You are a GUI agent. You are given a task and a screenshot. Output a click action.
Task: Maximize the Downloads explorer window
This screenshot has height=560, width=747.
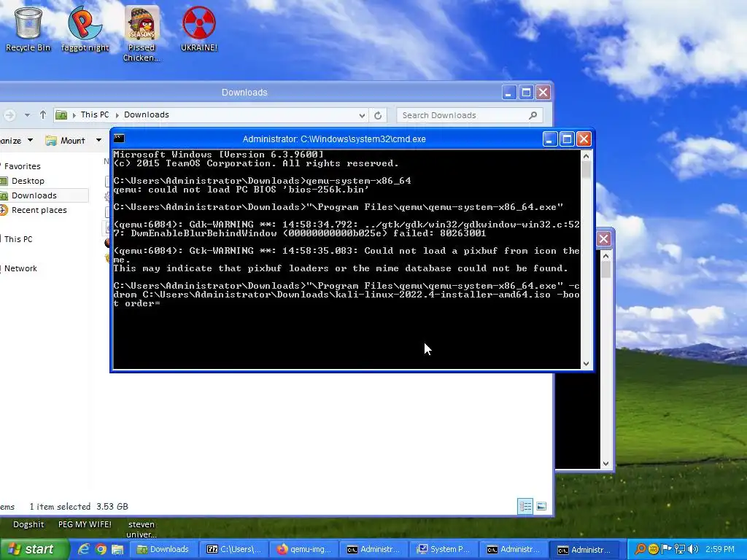tap(526, 93)
